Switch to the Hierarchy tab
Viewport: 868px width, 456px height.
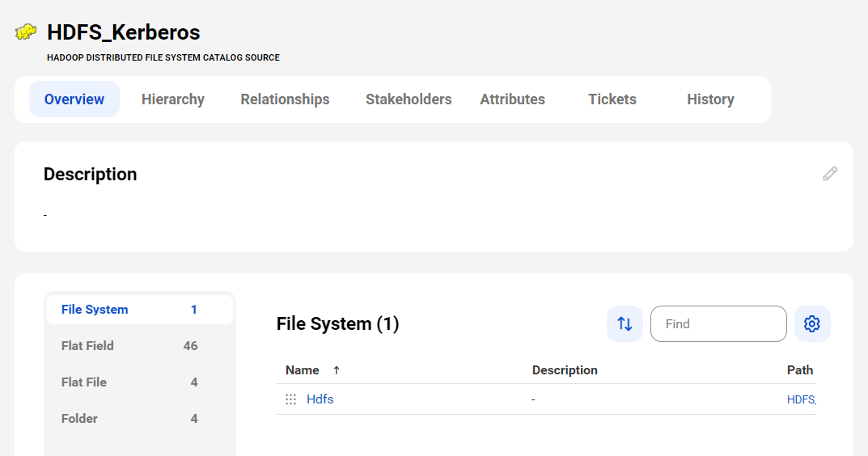point(173,99)
